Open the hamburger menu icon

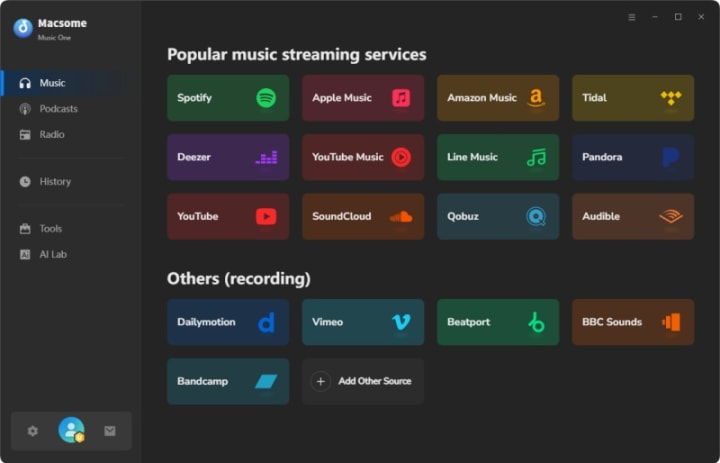coord(632,17)
